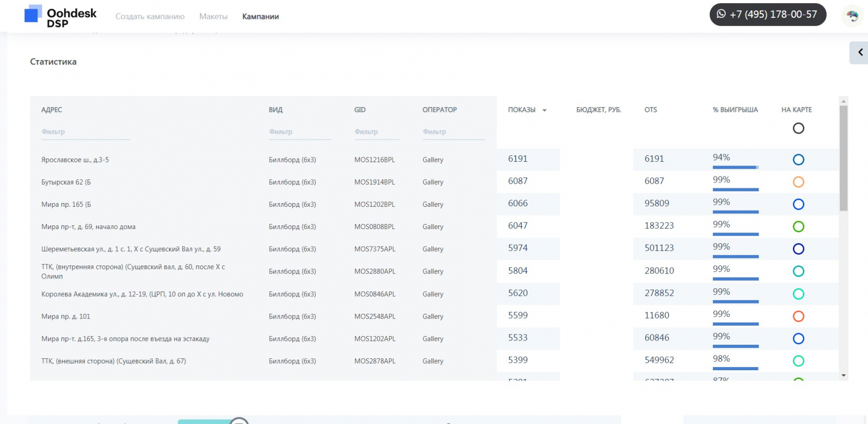This screenshot has width=868, height=424.
Task: Click the 94% win rate progress bar
Action: pos(735,167)
